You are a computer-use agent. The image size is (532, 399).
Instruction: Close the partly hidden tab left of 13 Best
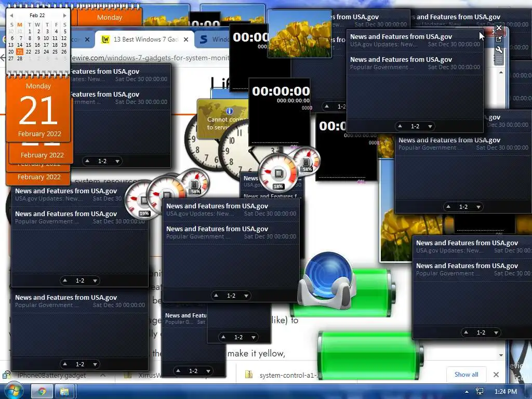pyautogui.click(x=87, y=39)
